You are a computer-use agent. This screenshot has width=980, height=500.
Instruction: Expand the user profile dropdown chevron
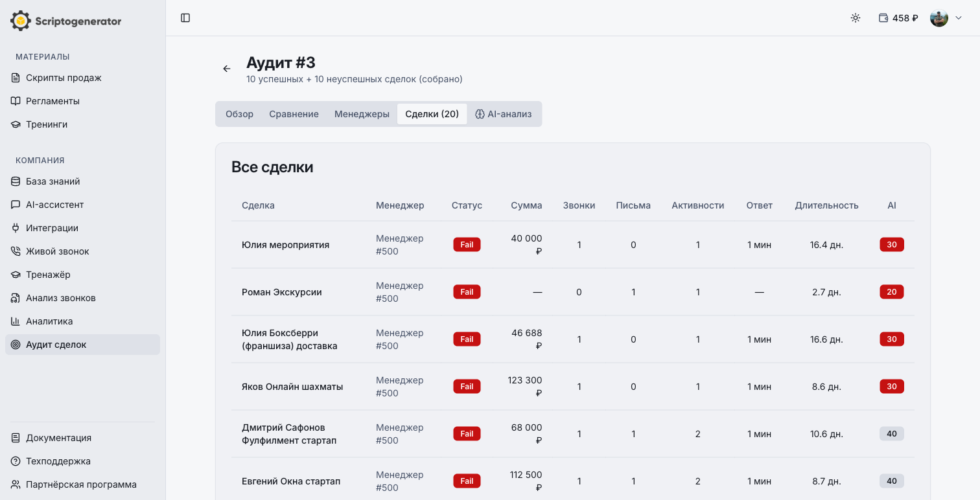click(959, 18)
